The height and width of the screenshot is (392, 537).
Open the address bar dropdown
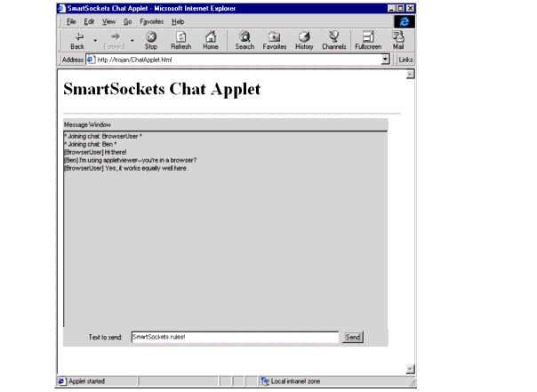(x=385, y=60)
